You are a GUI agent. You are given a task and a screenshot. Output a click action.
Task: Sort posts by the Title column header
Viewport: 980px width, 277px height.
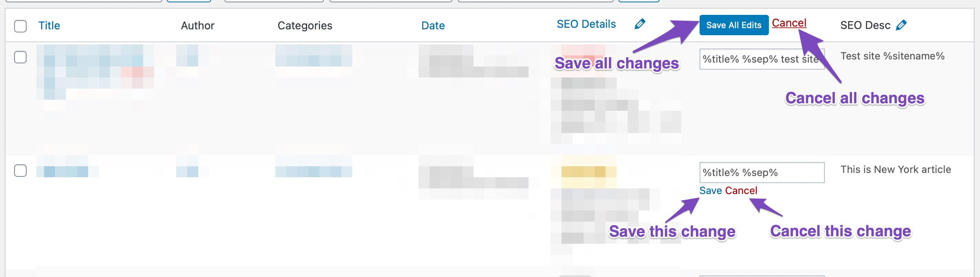pos(49,26)
